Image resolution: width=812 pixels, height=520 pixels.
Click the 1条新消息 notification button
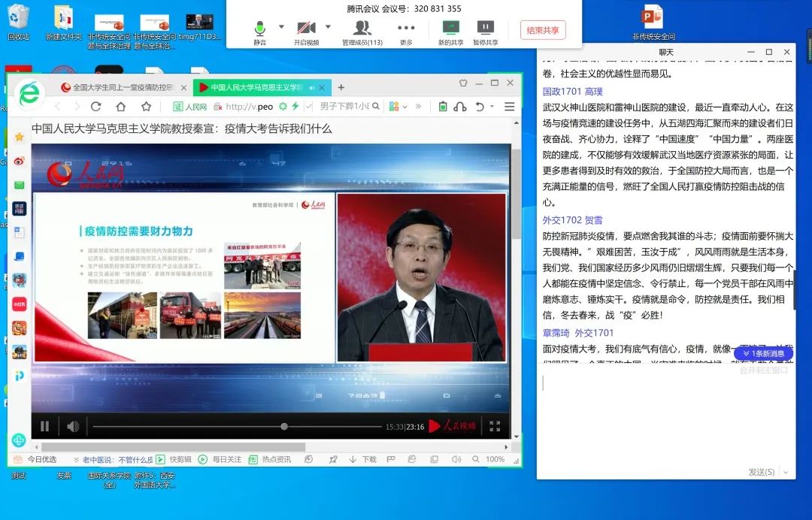[762, 353]
